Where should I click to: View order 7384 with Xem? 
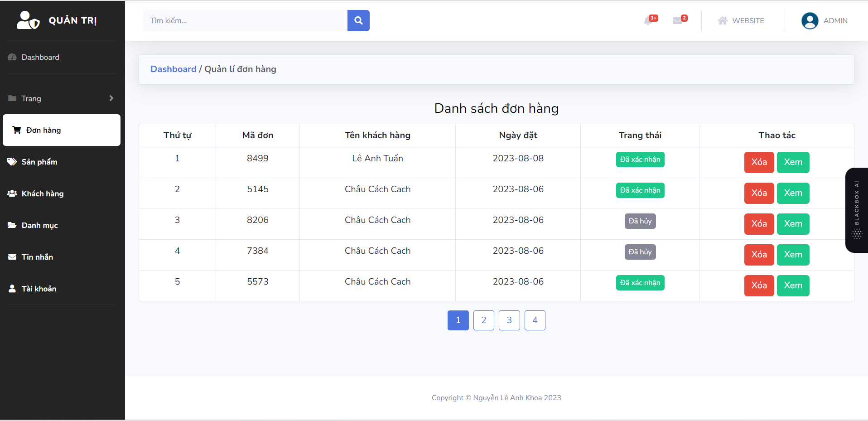pyautogui.click(x=793, y=255)
